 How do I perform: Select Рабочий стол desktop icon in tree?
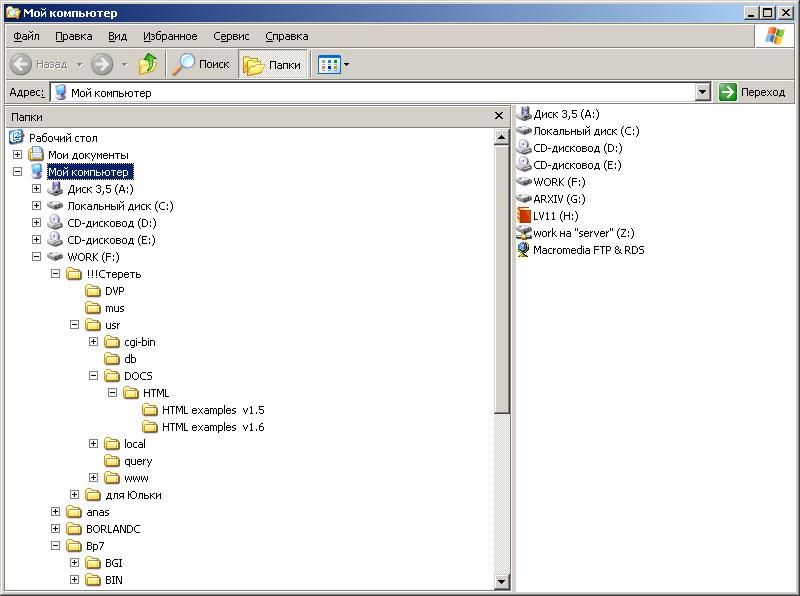click(16, 137)
